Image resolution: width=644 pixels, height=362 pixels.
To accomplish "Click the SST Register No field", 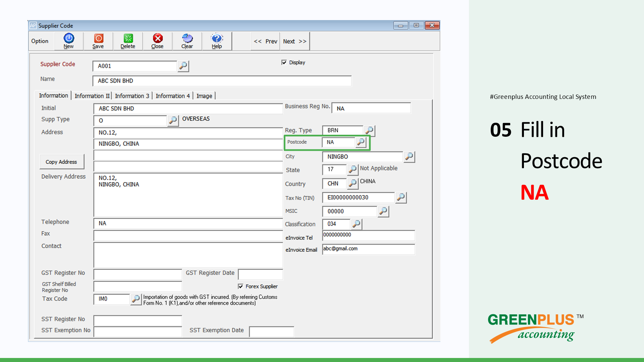I will (x=138, y=320).
